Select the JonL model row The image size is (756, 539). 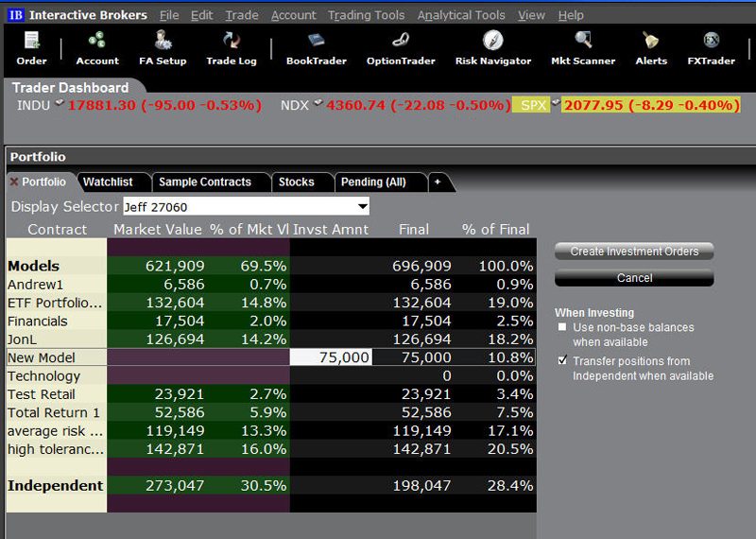271,339
